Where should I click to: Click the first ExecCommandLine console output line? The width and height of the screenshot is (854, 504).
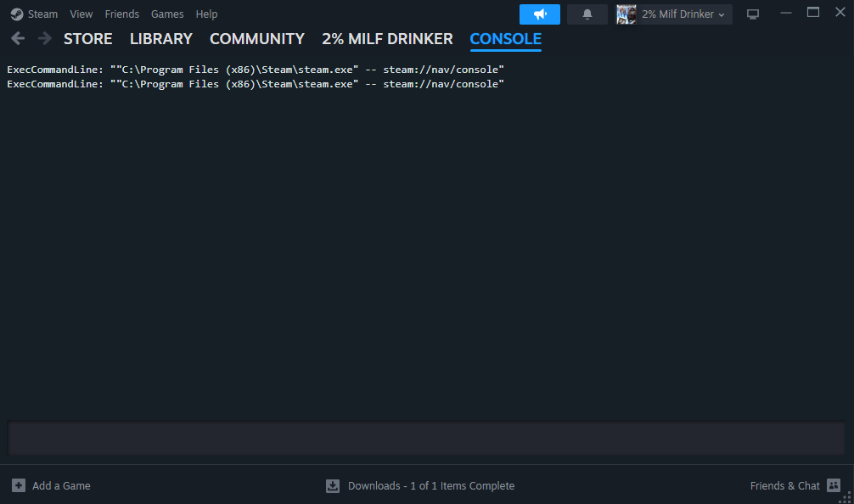[256, 70]
